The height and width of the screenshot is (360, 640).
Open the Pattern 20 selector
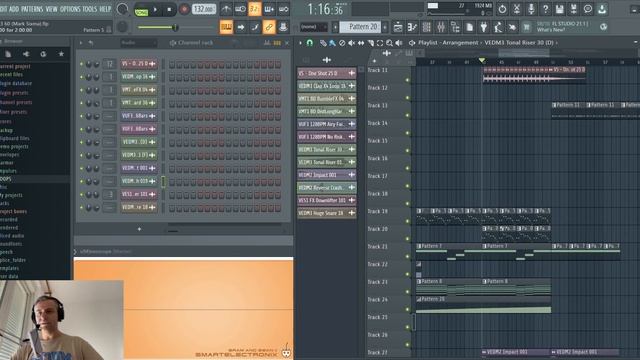(359, 27)
